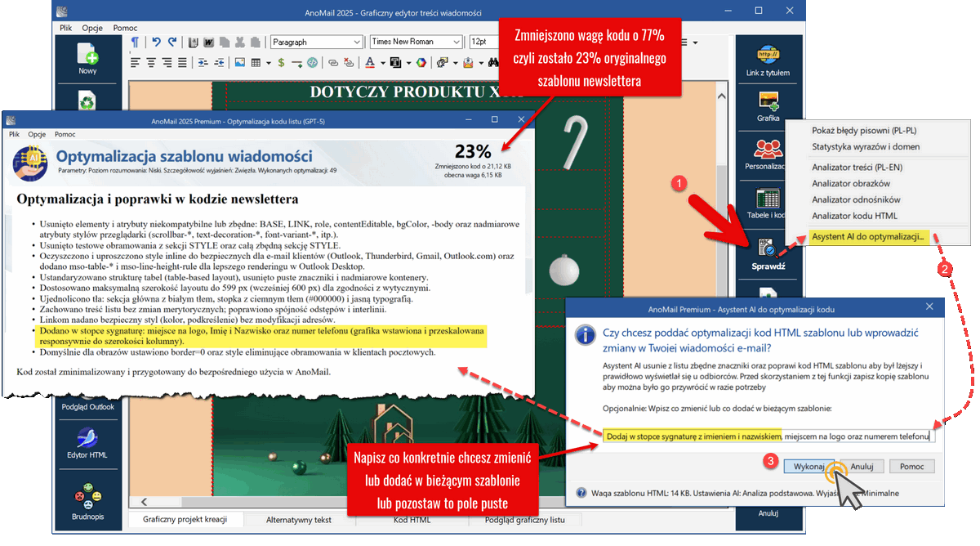Screen dimensions: 980x546
Task: Open Brudnopis from the left sidebar
Action: tap(87, 502)
